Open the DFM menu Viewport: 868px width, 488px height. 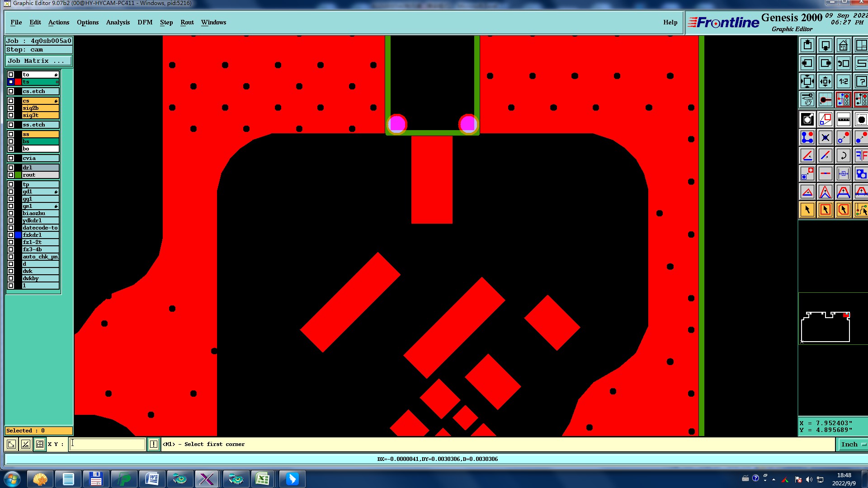pyautogui.click(x=145, y=22)
